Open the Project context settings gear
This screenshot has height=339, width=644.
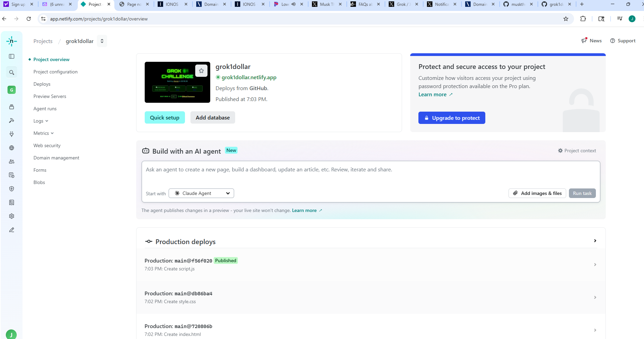(x=560, y=151)
